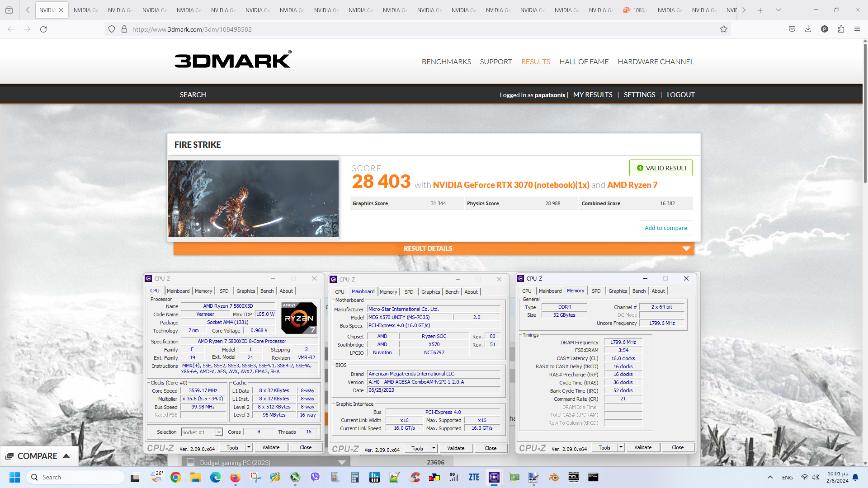Open Socket #1 selection dropdown

202,432
